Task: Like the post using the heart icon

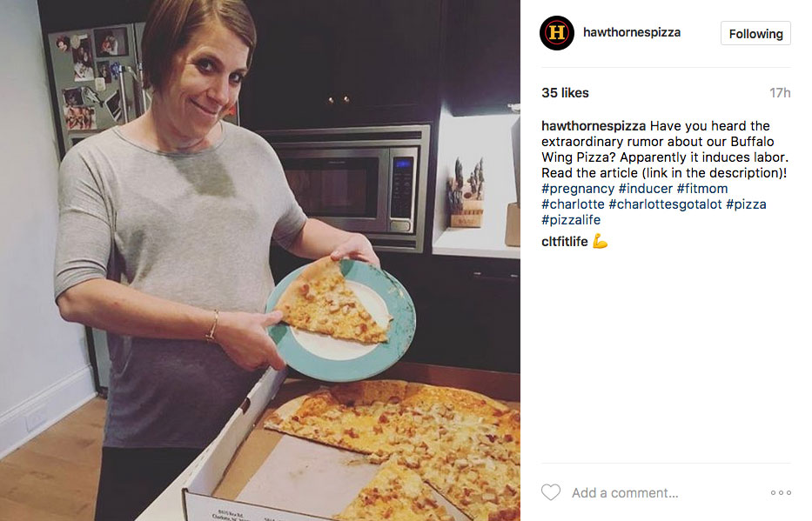Action: [x=550, y=491]
